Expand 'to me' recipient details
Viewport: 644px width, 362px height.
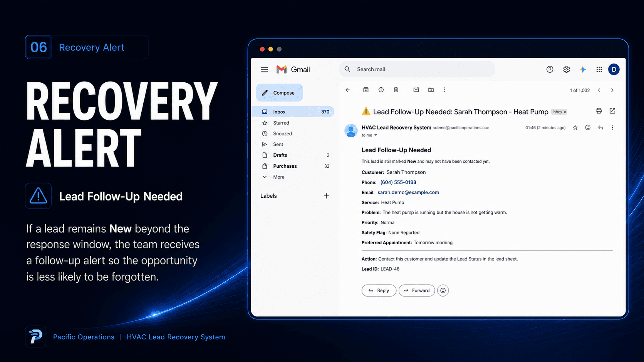tap(376, 135)
